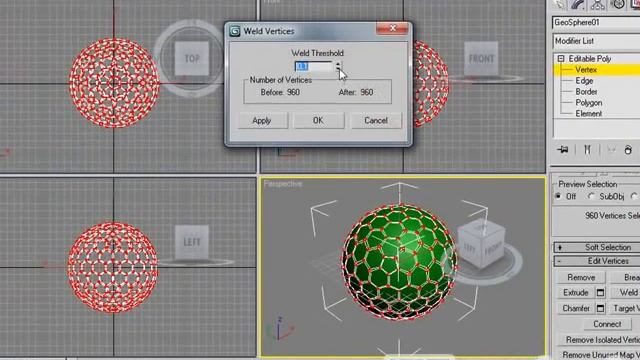Screen dimensions: 640x360
Task: Click the Perspective viewport ViewCube
Action: click(x=482, y=244)
